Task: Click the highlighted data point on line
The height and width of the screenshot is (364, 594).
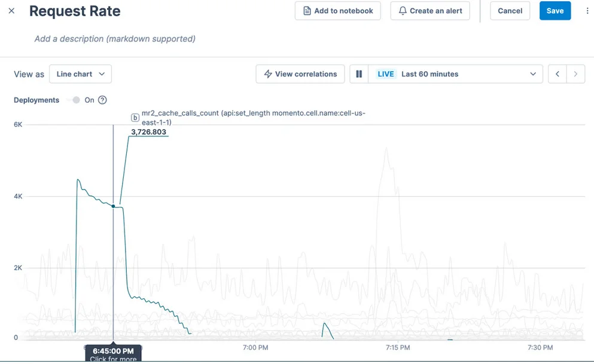Action: click(x=113, y=206)
